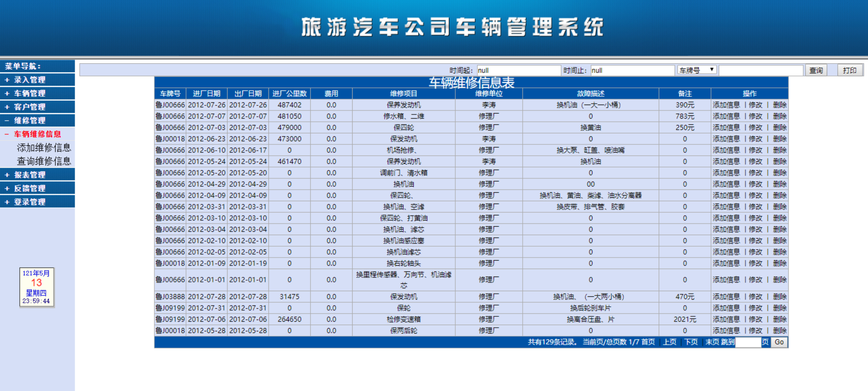Open 查询维修信息 in the sidebar
This screenshot has height=391, width=868.
point(44,161)
